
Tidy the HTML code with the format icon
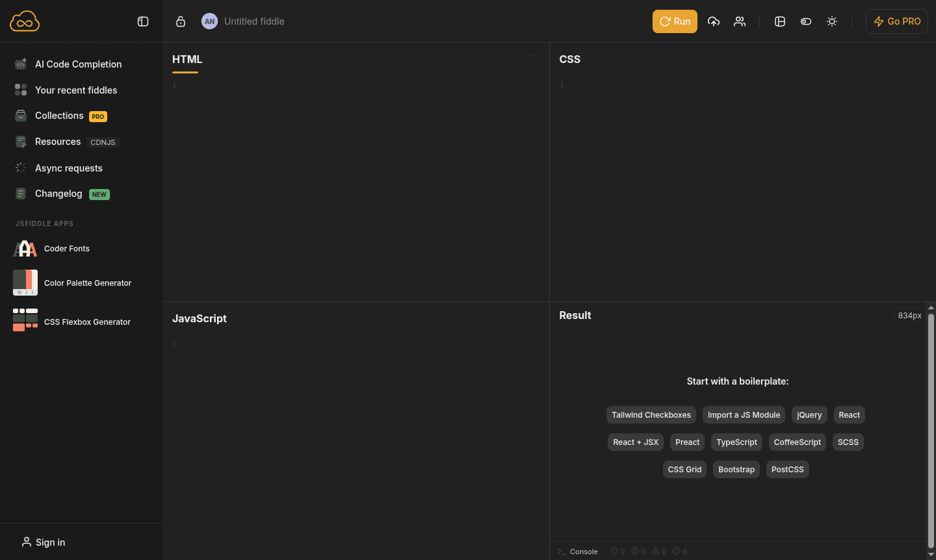click(533, 59)
